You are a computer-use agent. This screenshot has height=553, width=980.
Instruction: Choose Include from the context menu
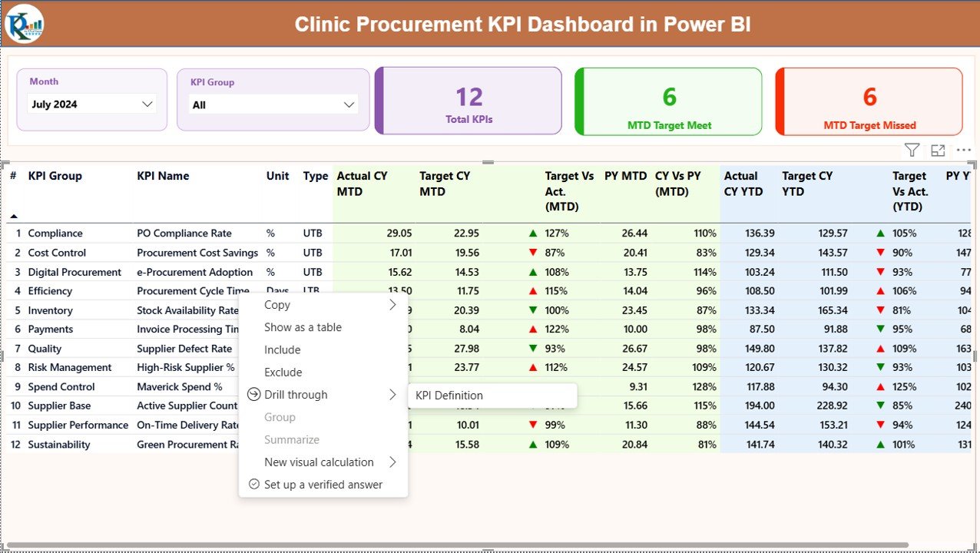point(282,349)
